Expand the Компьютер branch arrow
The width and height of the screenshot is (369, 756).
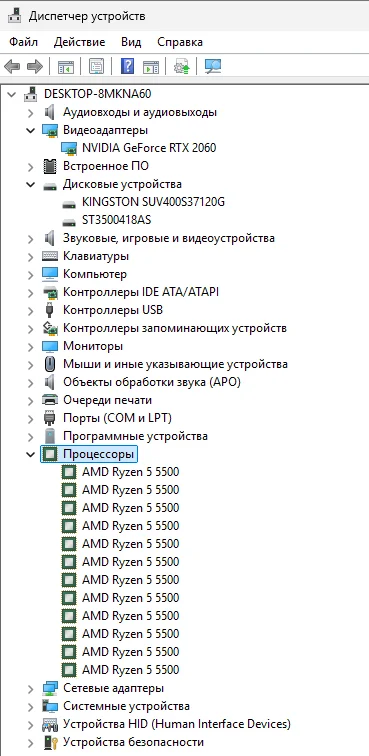pos(30,274)
